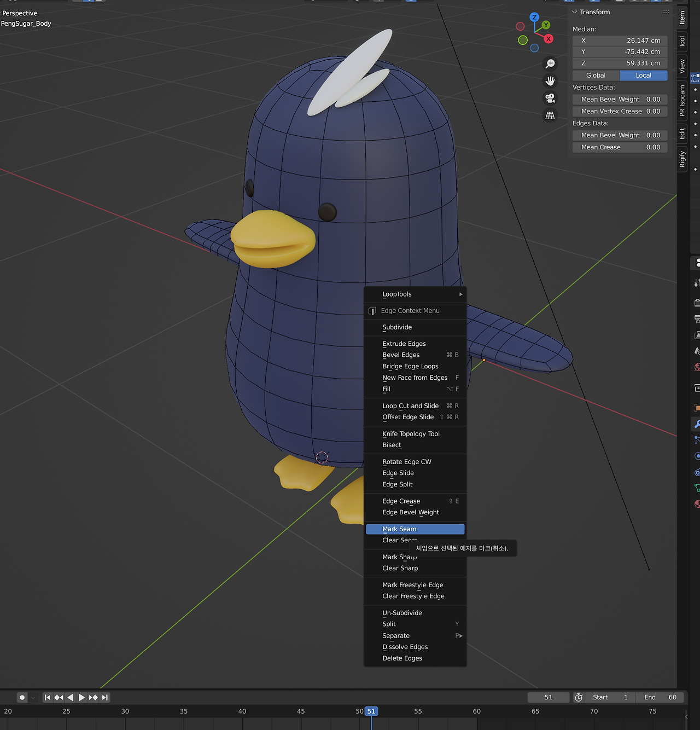Play the animation forward
This screenshot has height=730, width=700.
point(82,697)
